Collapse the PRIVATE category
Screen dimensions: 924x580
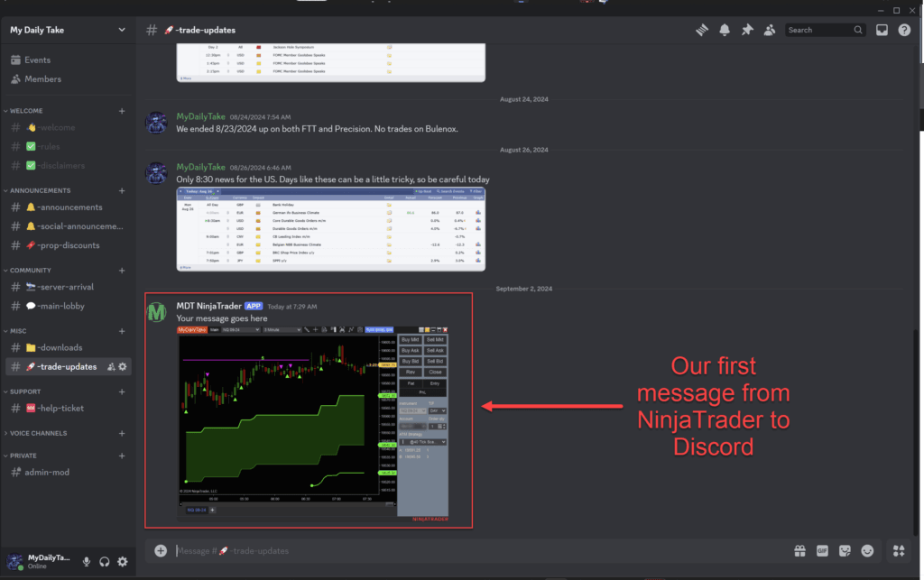coord(23,456)
